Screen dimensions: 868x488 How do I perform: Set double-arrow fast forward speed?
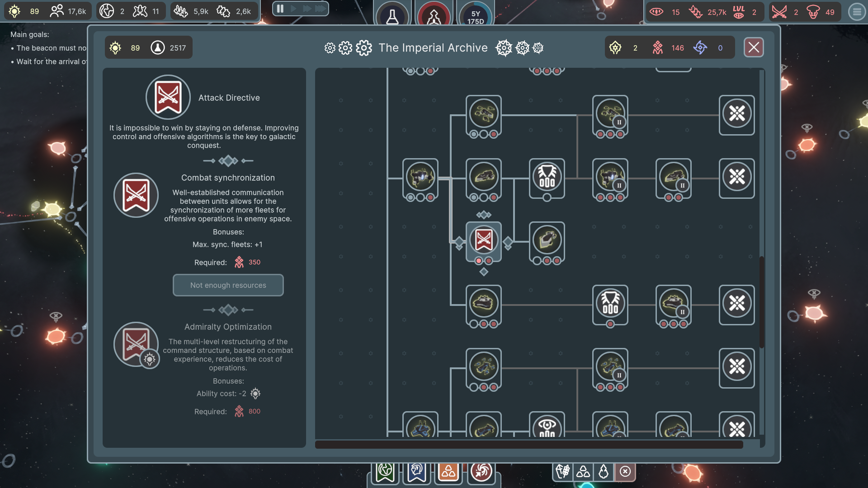[307, 9]
